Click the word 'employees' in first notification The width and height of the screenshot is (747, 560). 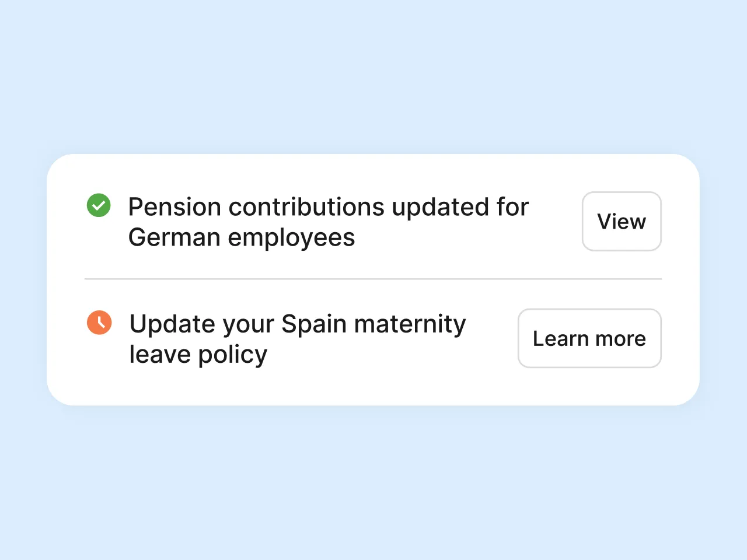point(291,238)
